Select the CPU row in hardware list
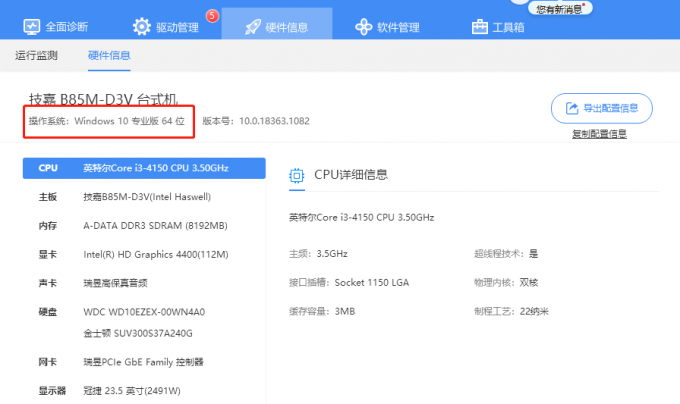Screen dimensions: 680x404 (143, 168)
